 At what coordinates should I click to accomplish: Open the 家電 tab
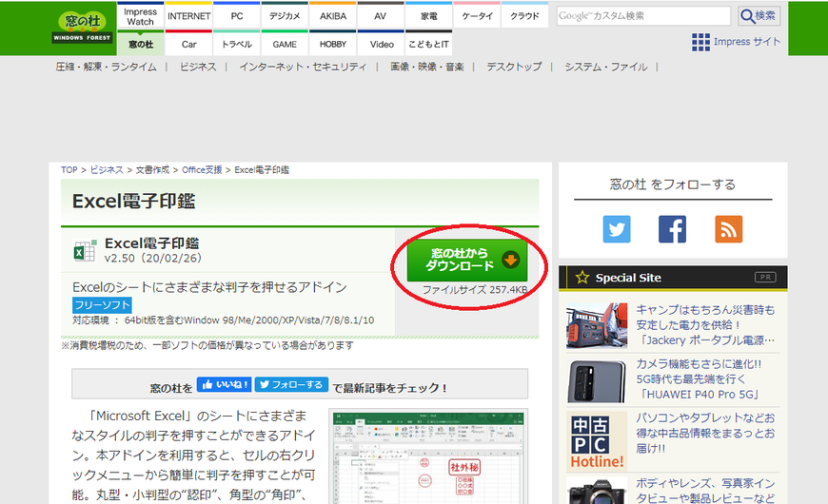tap(429, 16)
